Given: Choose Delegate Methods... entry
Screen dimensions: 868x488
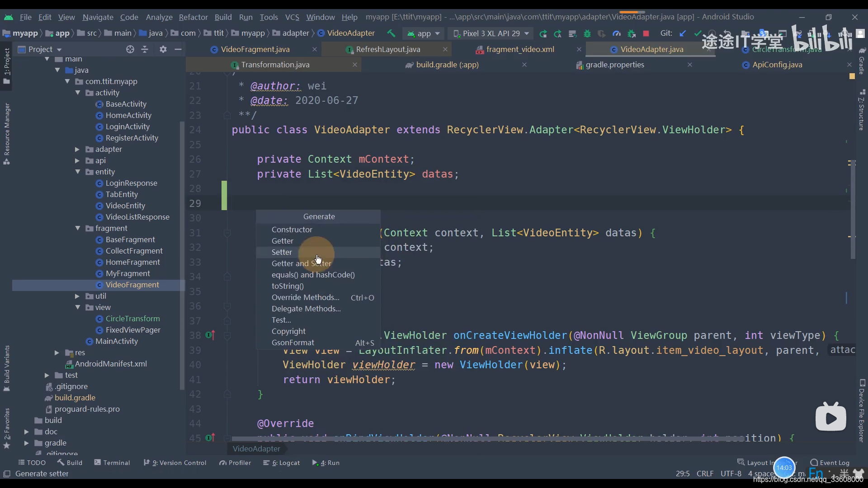Looking at the screenshot, I should pyautogui.click(x=318, y=309).
